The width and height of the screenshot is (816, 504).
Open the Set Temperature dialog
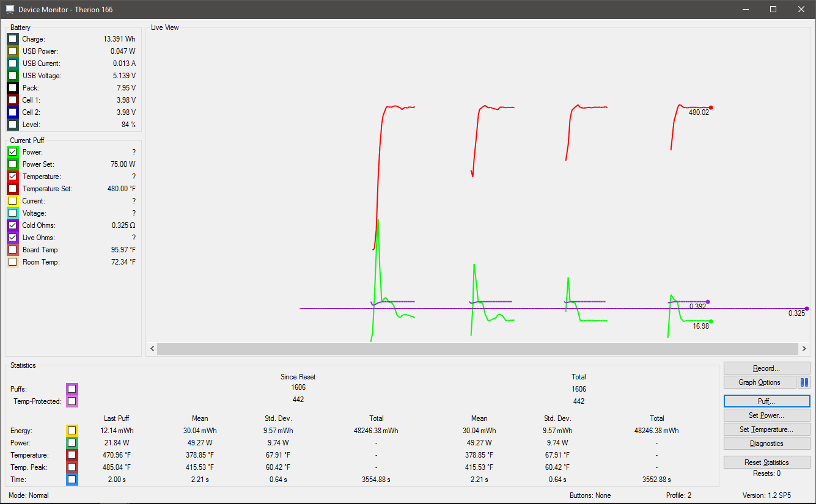[x=766, y=429]
